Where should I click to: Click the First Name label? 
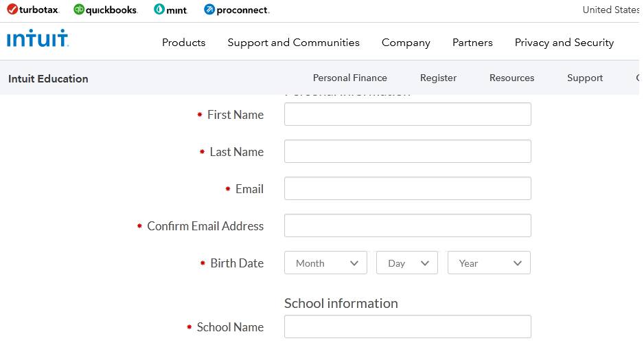pos(235,115)
